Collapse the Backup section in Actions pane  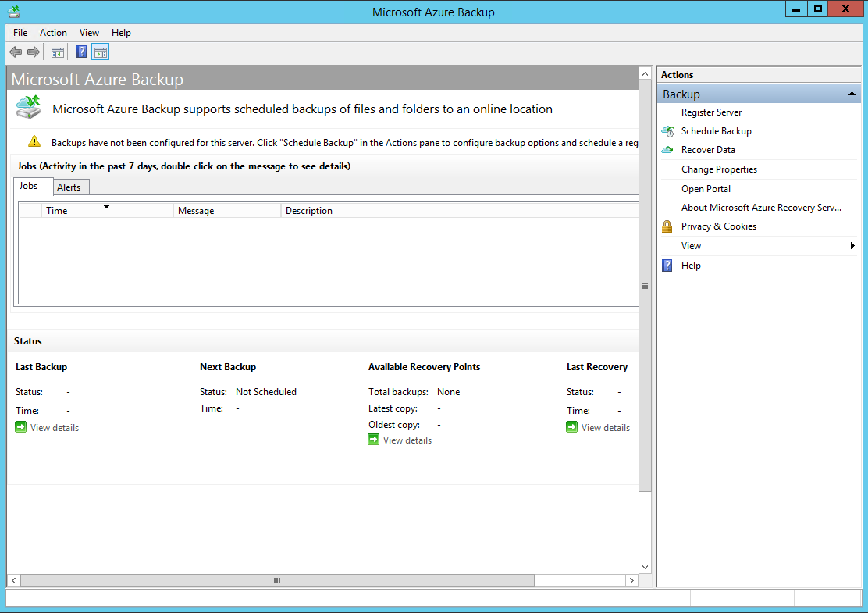(852, 94)
